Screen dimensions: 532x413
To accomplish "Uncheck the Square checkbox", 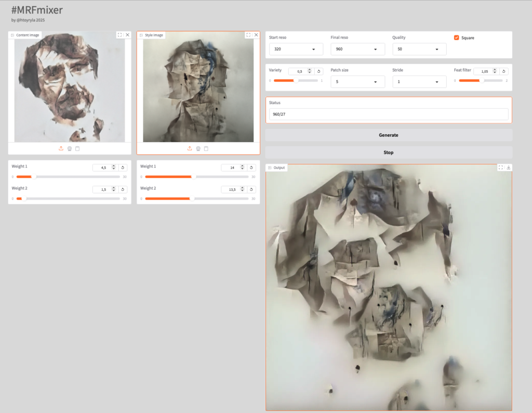I will (457, 37).
